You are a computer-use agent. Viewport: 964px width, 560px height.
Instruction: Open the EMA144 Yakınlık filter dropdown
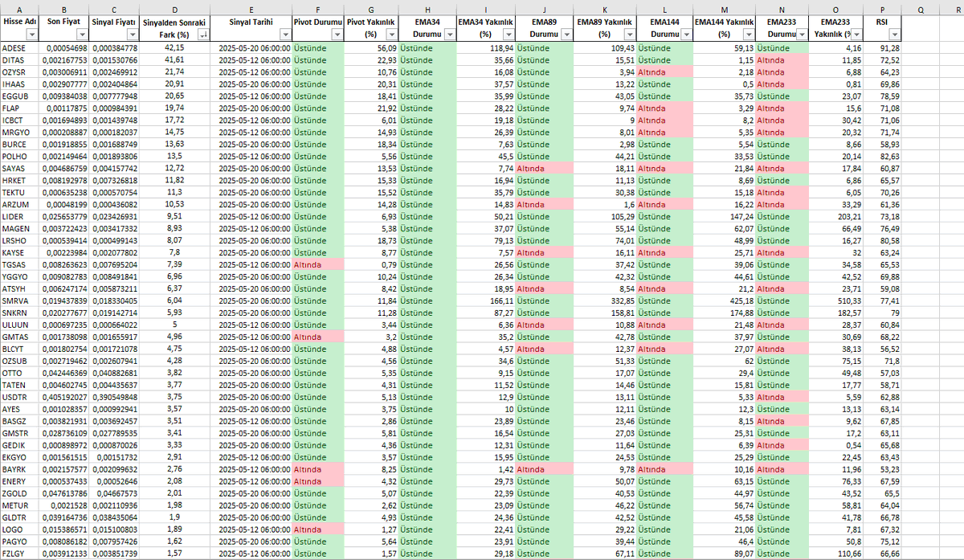(749, 35)
